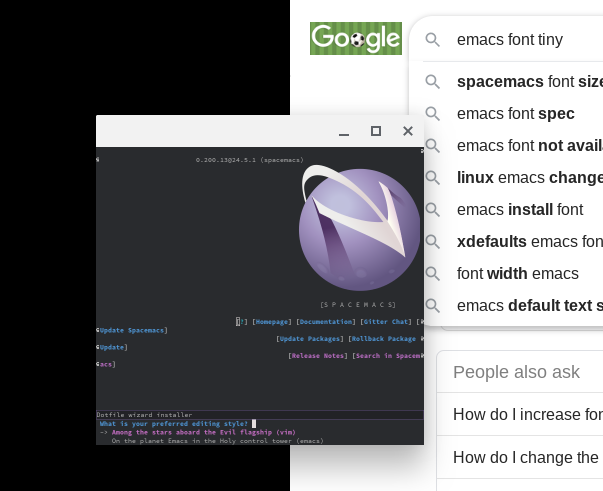The width and height of the screenshot is (603, 491).
Task: Click the [?] help button in Spacemacs
Action: (x=242, y=322)
